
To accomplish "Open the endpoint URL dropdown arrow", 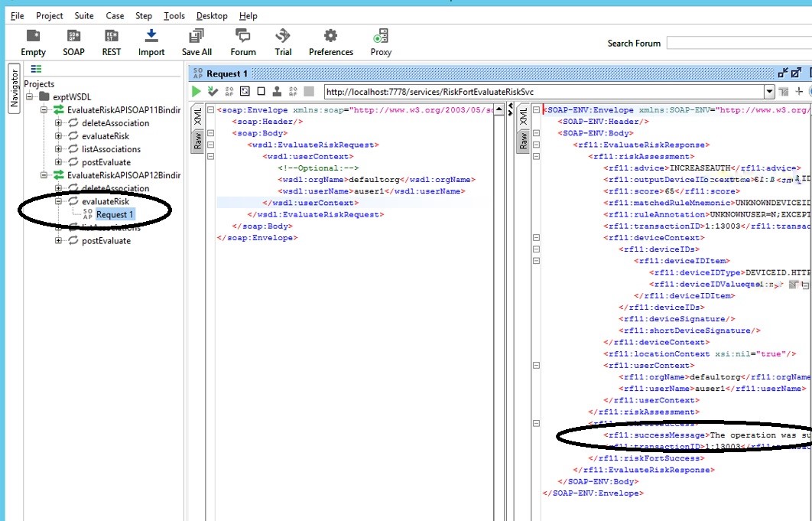I will coord(769,92).
